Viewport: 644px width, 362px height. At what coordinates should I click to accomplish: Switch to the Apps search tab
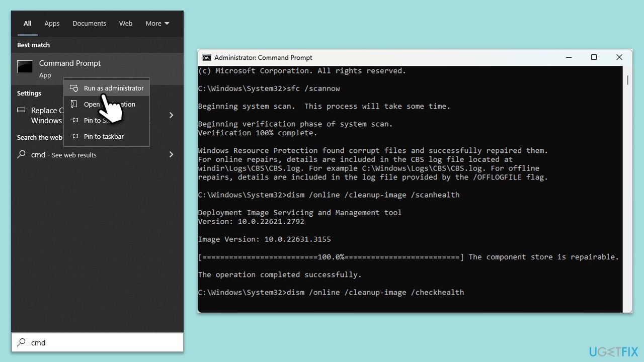click(52, 24)
